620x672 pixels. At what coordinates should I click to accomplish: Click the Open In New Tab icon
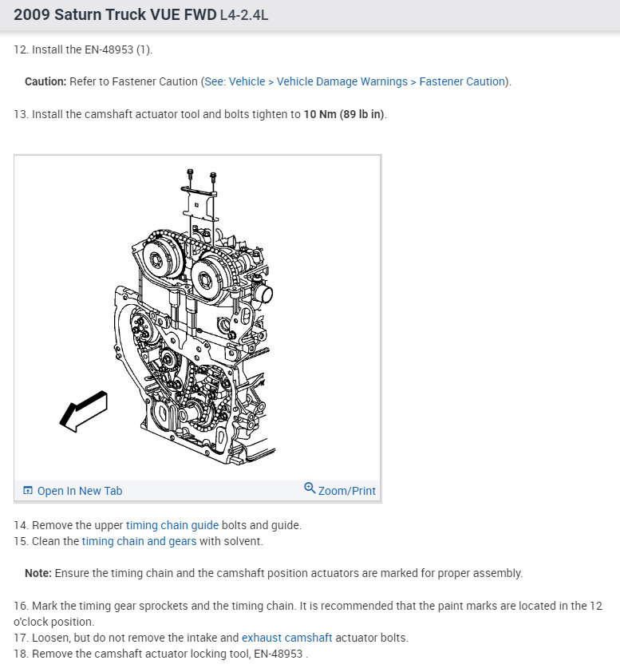click(27, 490)
